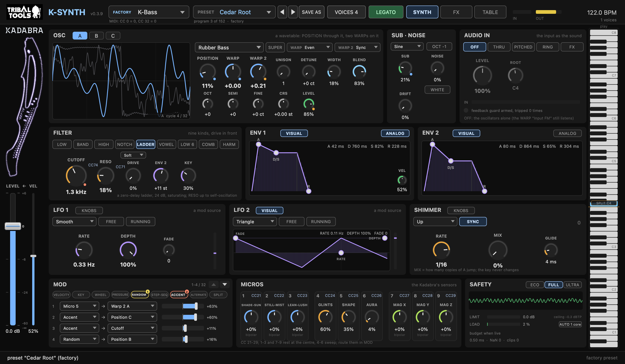Toggle oscillator SUPER mode
The width and height of the screenshot is (625, 364).
click(275, 47)
